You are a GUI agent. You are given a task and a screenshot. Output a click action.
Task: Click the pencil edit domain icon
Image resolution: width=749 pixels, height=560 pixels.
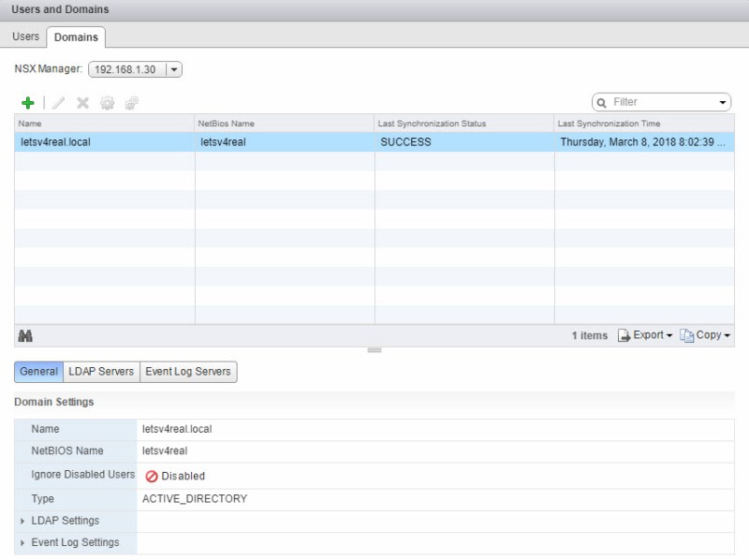59,103
